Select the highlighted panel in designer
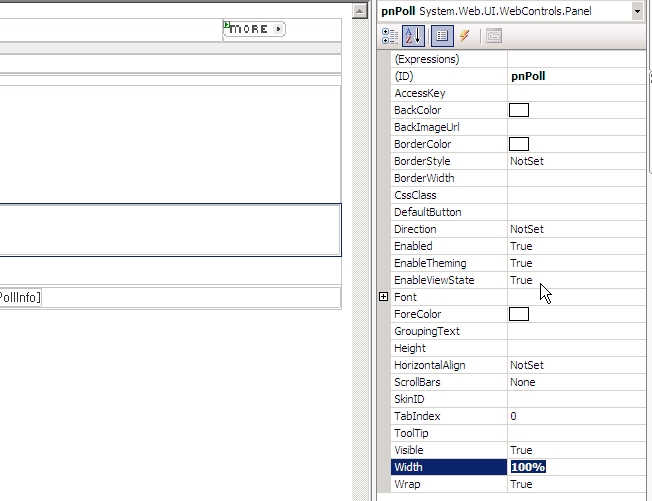 [x=170, y=230]
